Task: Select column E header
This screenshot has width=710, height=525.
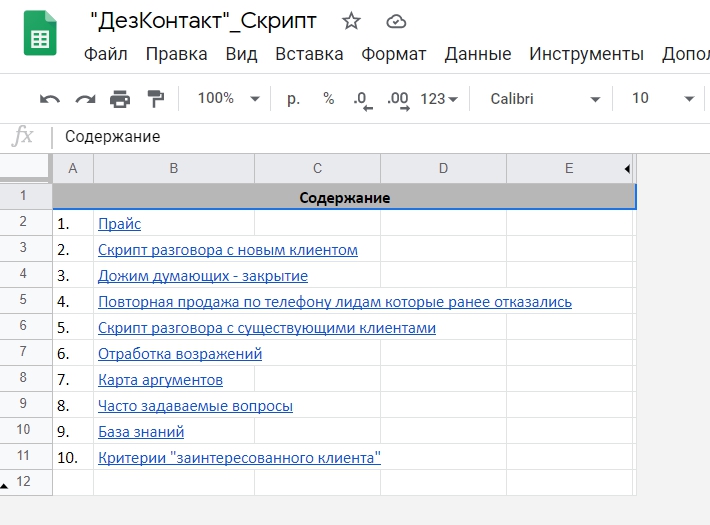Action: coord(569,169)
